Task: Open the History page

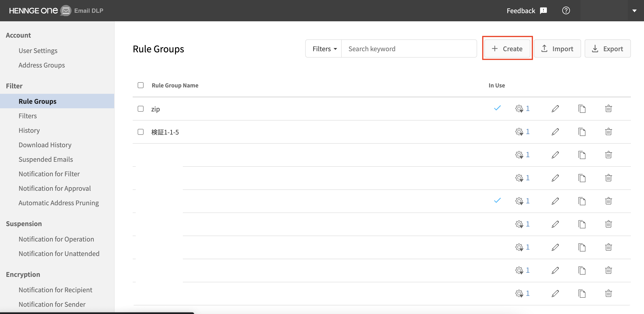Action: [x=29, y=130]
